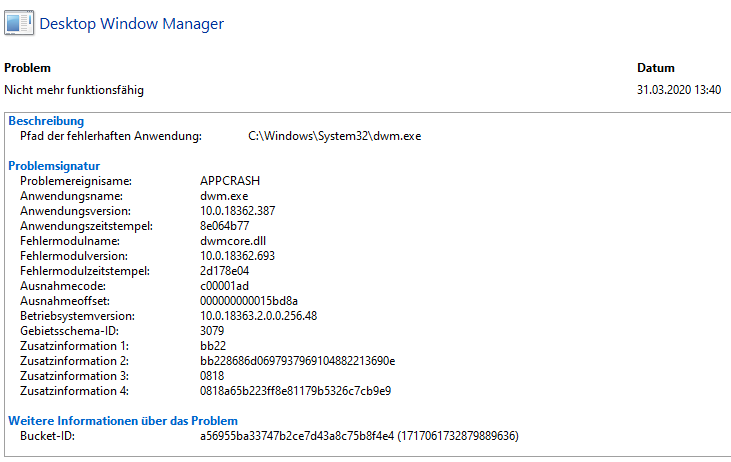Select the text 'Nicht mehr funktionsfähig'
Viewport: 731px width, 462px height.
pos(74,90)
